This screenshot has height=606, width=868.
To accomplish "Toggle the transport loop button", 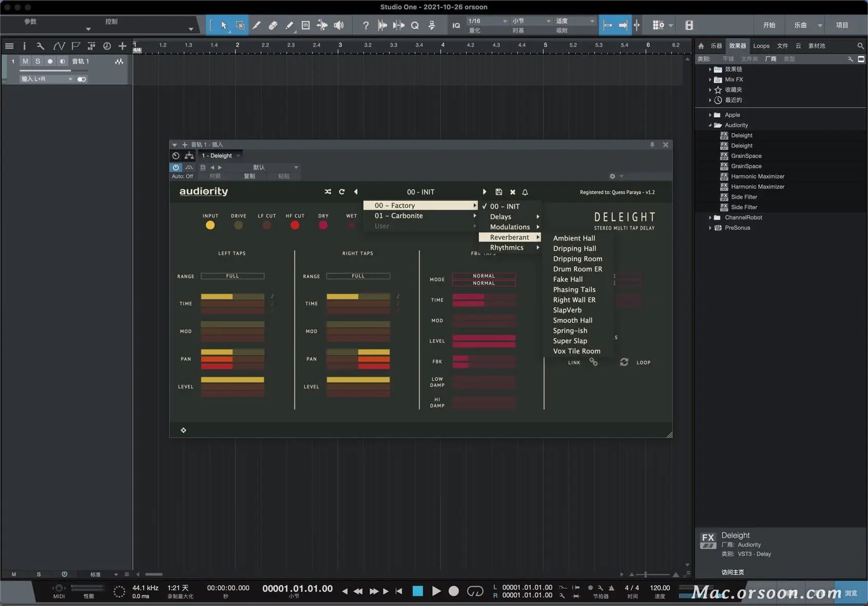I will (475, 591).
